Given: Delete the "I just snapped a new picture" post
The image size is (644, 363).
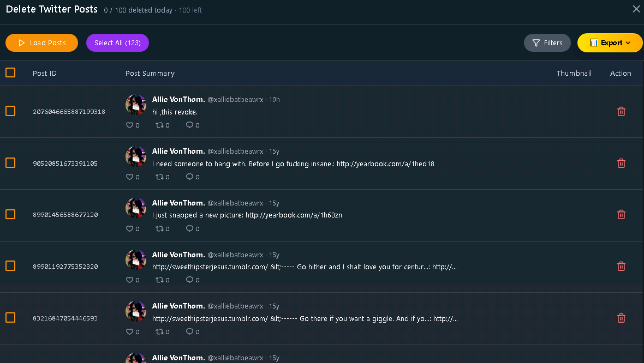Looking at the screenshot, I should point(621,215).
